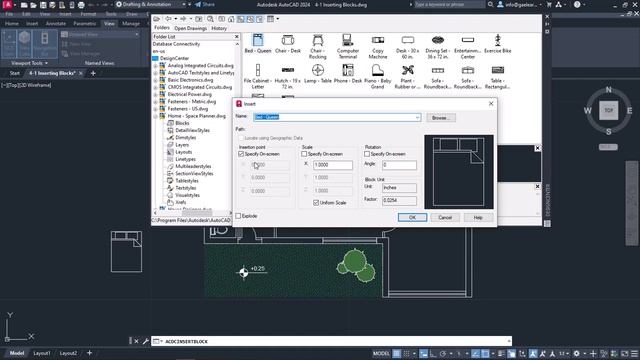Open the DesignCenter Views dropdown arrow
Viewport: 640px width, 360px height.
coord(278,19)
